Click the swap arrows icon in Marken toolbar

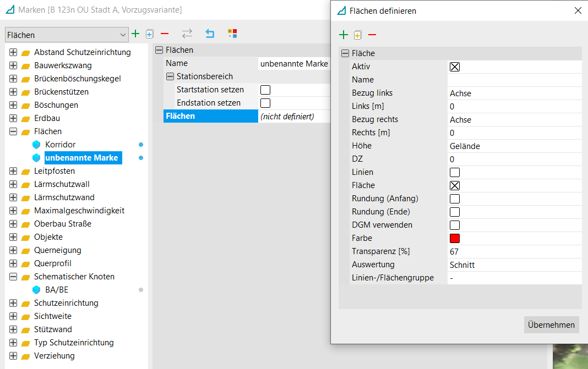(x=187, y=34)
